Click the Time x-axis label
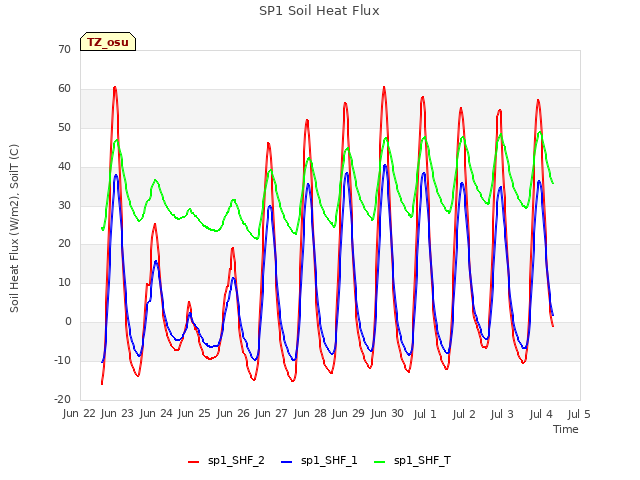The image size is (640, 480). (565, 429)
